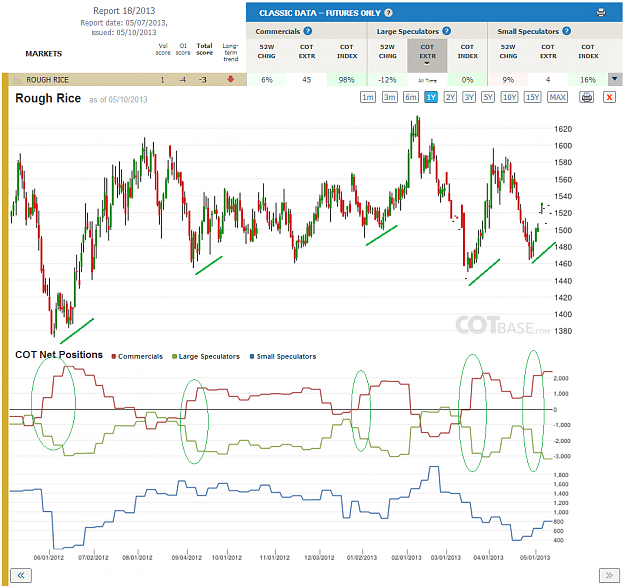Expand the Rough Rice row dropdown arrow
The height and width of the screenshot is (586, 625).
615,79
